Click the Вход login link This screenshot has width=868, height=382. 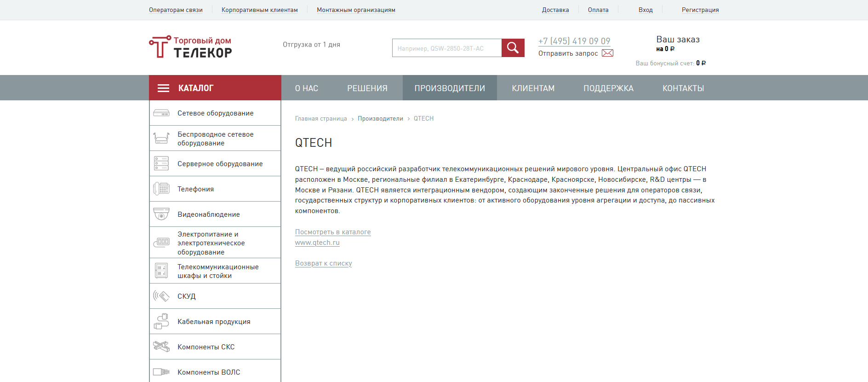(645, 10)
